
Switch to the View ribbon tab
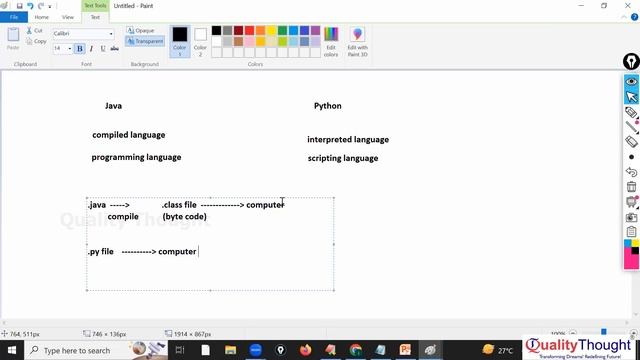click(x=68, y=17)
